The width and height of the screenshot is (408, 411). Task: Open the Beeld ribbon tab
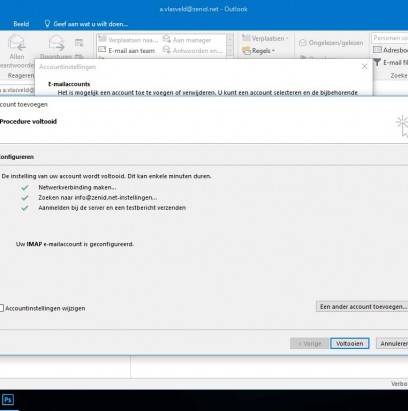pos(21,24)
